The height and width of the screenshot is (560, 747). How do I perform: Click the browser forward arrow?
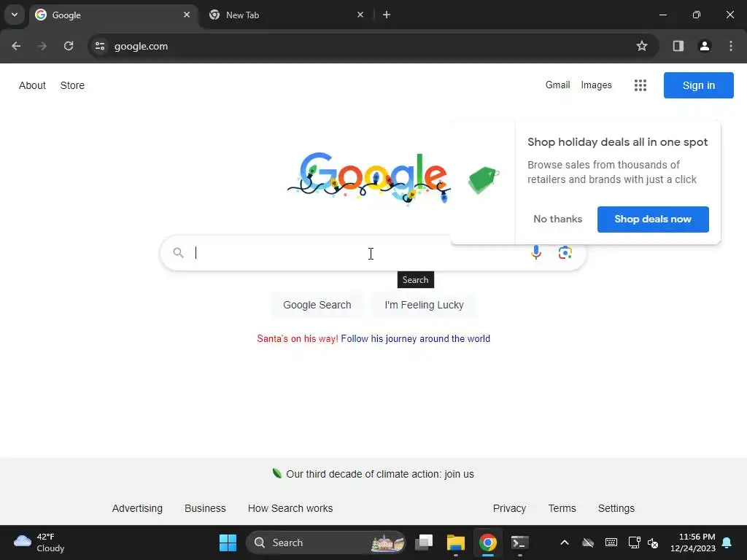click(42, 46)
